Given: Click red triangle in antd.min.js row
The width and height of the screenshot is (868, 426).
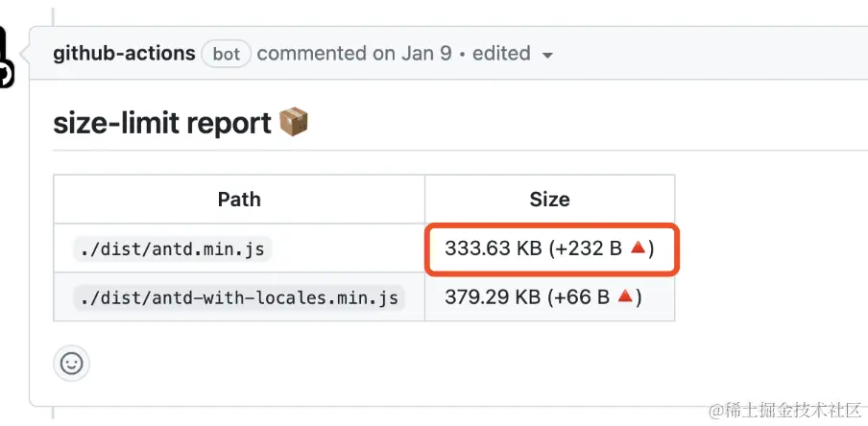Looking at the screenshot, I should tap(638, 248).
